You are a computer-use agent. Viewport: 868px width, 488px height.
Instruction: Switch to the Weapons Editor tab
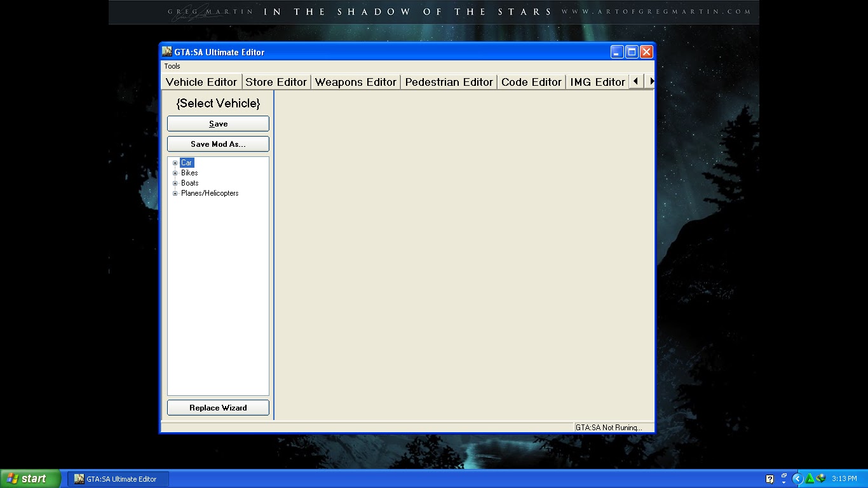356,82
